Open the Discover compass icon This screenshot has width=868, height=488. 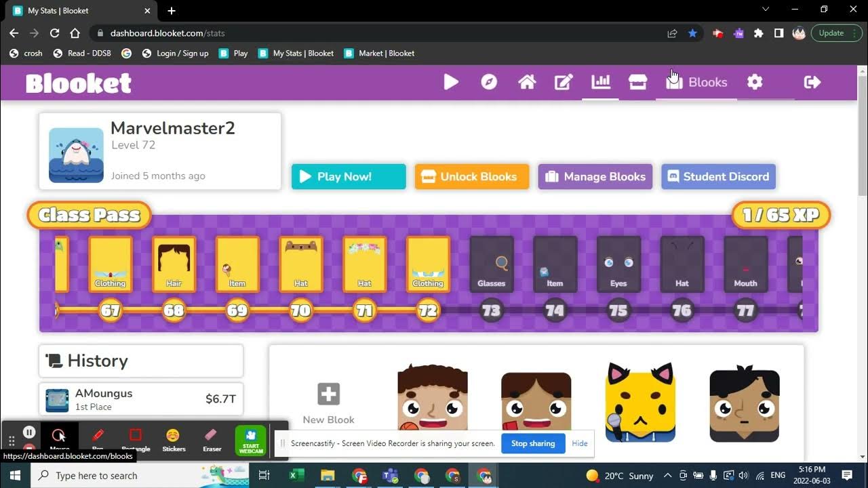coord(489,82)
